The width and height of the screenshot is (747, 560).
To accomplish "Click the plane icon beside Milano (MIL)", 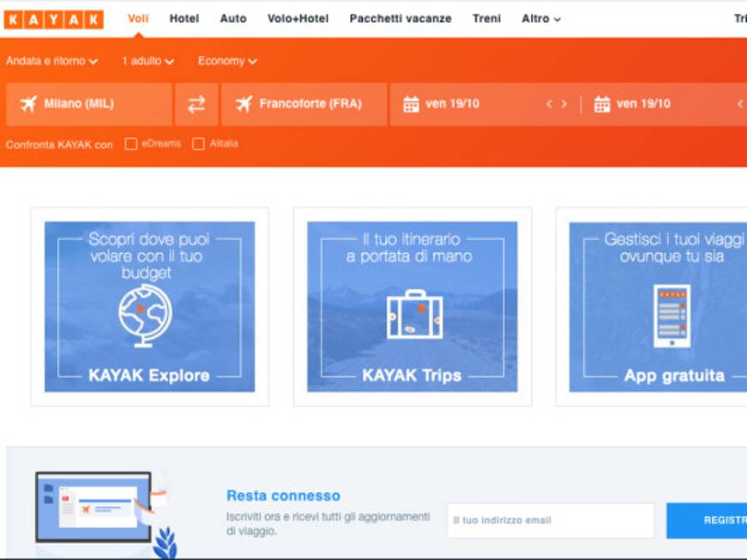I will (28, 104).
